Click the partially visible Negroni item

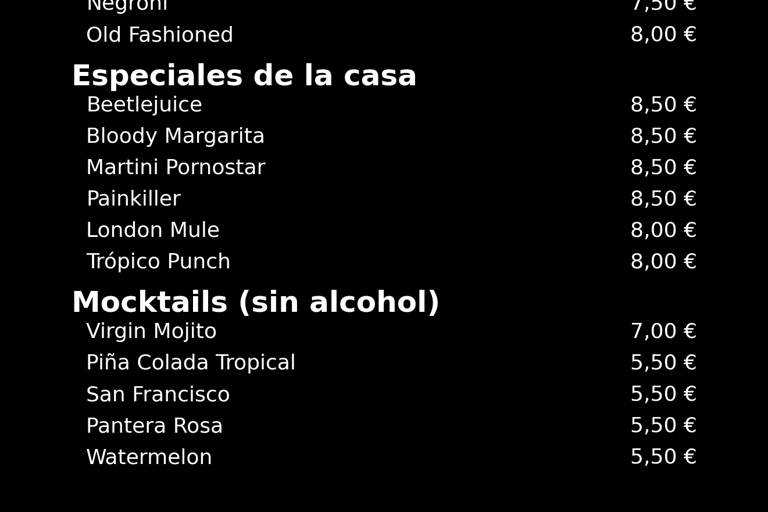[127, 6]
